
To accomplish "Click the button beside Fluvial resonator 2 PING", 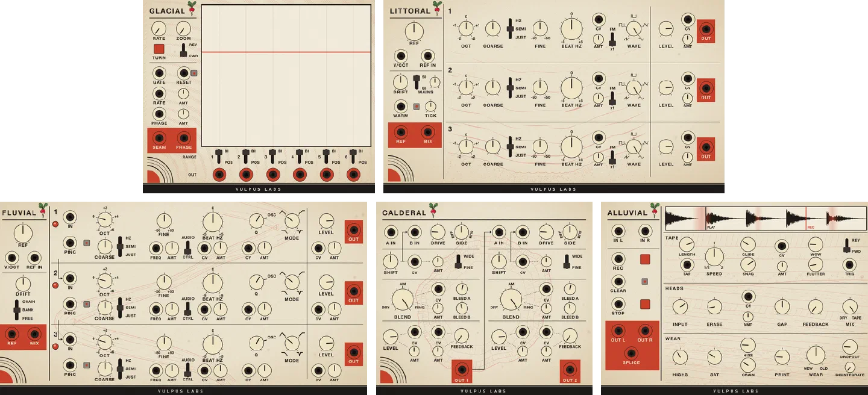I will 86,305.
